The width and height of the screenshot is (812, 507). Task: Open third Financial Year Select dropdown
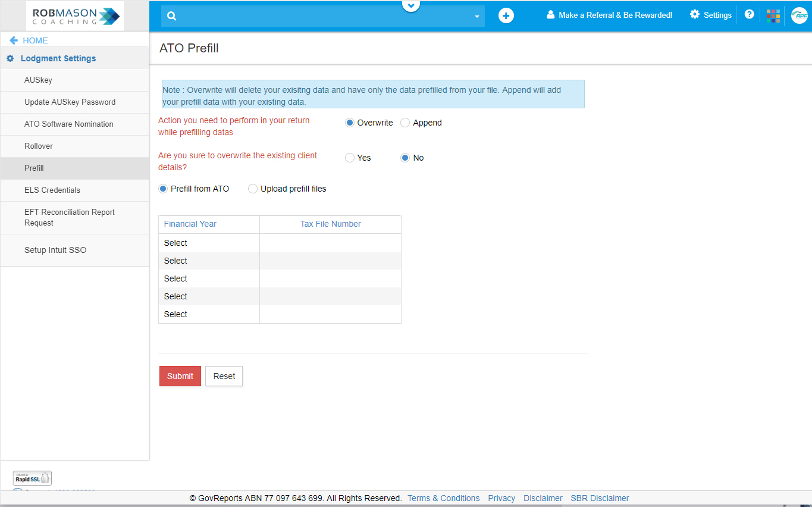[x=209, y=278]
